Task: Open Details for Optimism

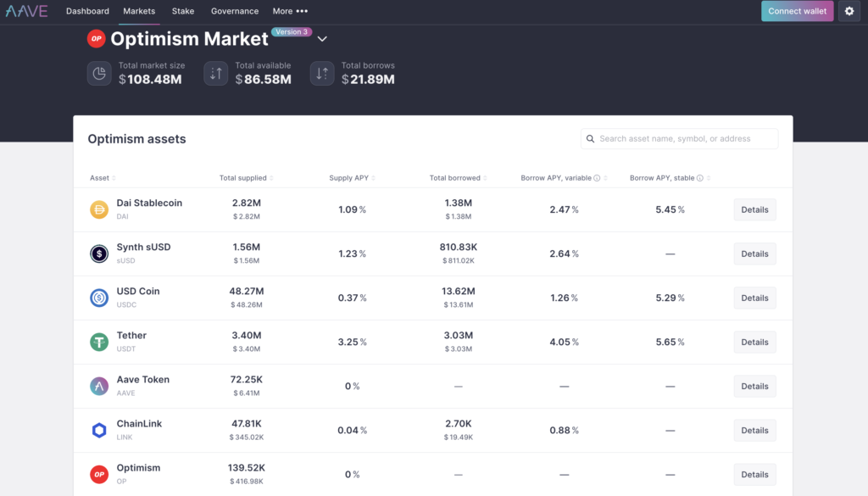Action: pyautogui.click(x=754, y=475)
